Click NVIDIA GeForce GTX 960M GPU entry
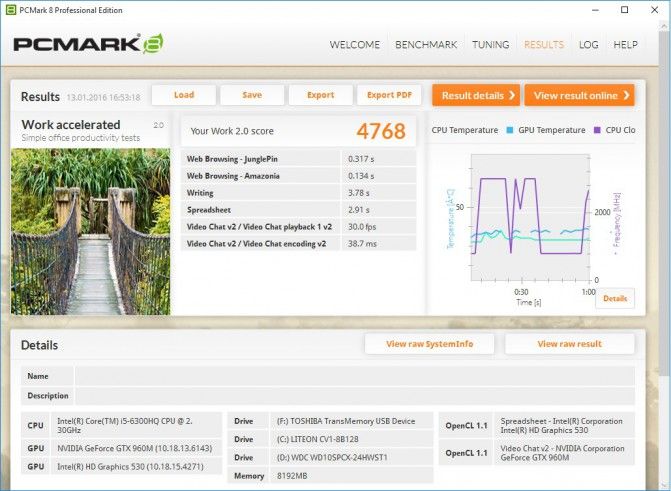671x491 pixels. click(137, 448)
